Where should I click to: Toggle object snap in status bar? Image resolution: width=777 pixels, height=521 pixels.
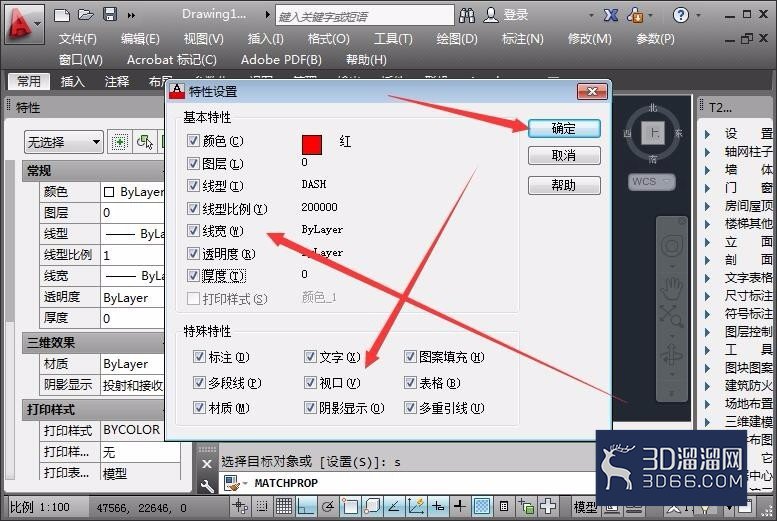pos(350,506)
